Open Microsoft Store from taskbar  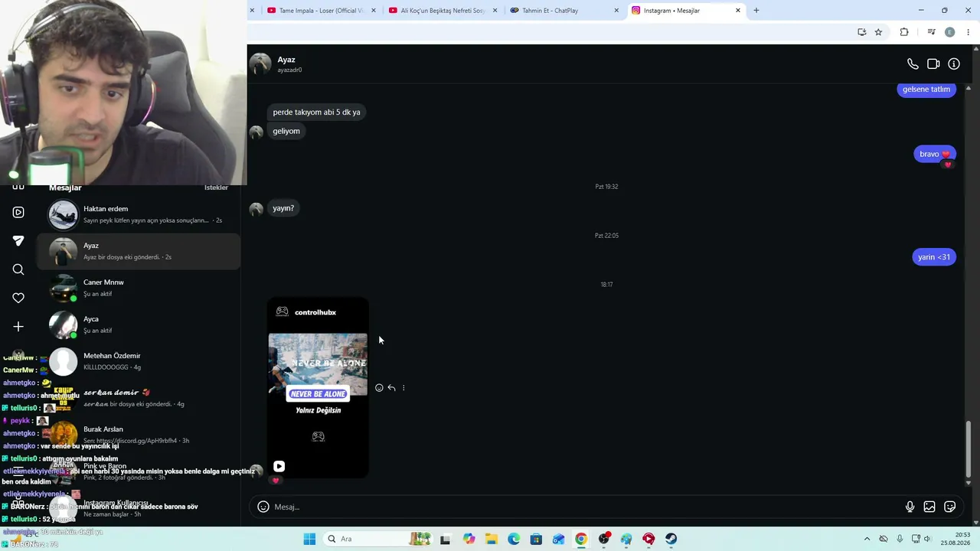click(536, 539)
